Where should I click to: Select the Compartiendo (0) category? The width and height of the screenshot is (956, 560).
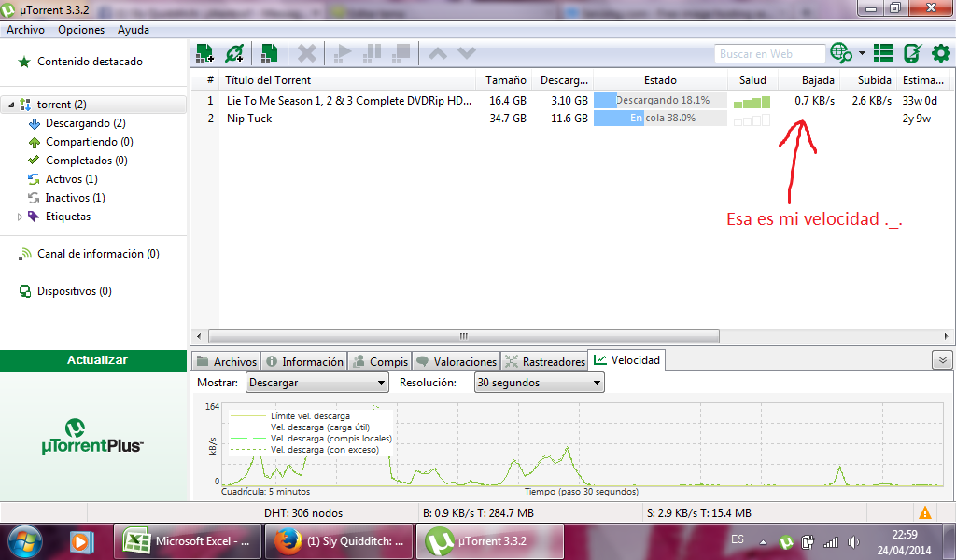pos(89,142)
